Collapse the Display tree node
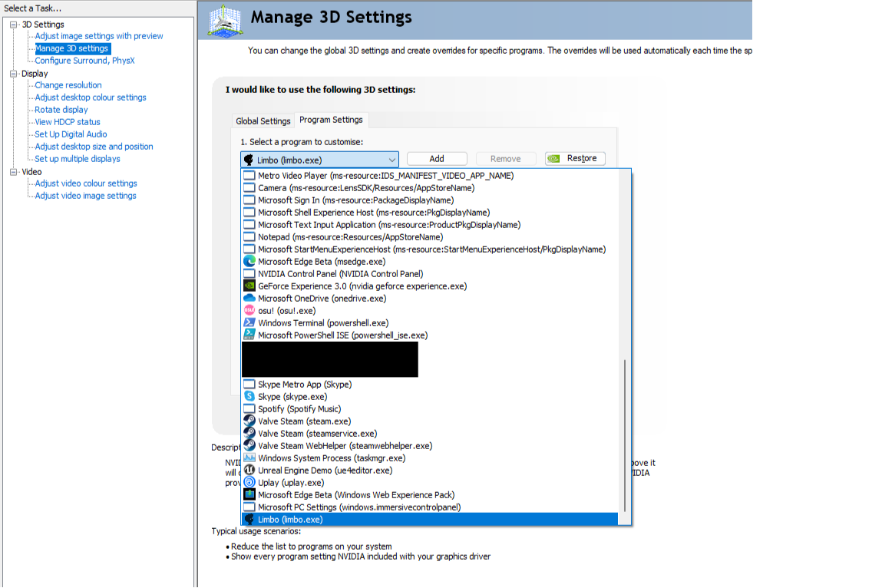Viewport: 882px width, 588px height. coord(14,73)
